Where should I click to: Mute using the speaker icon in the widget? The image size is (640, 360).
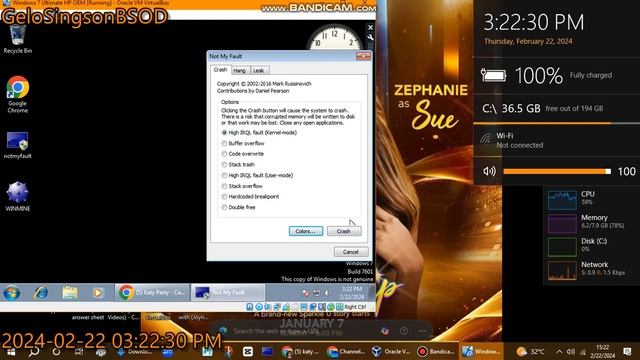tap(489, 171)
